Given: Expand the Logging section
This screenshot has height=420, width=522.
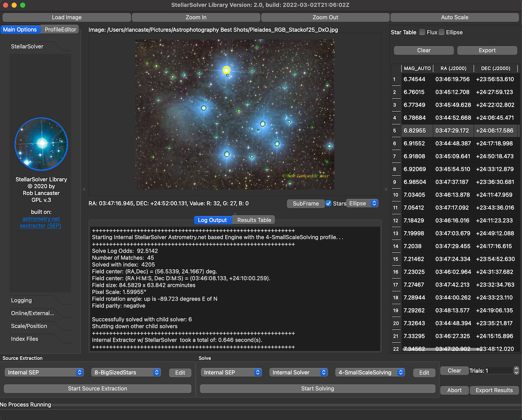Looking at the screenshot, I should (21, 301).
